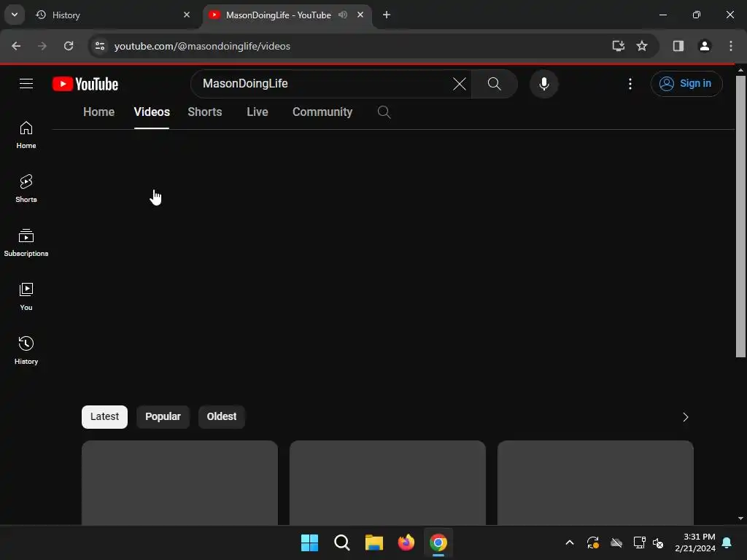
Task: Open Subscriptions in the sidebar
Action: point(26,243)
